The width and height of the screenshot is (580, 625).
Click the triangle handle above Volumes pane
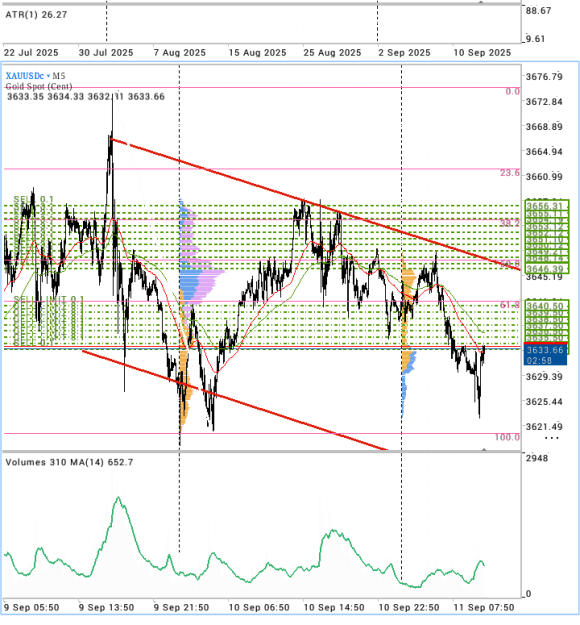coord(484,450)
